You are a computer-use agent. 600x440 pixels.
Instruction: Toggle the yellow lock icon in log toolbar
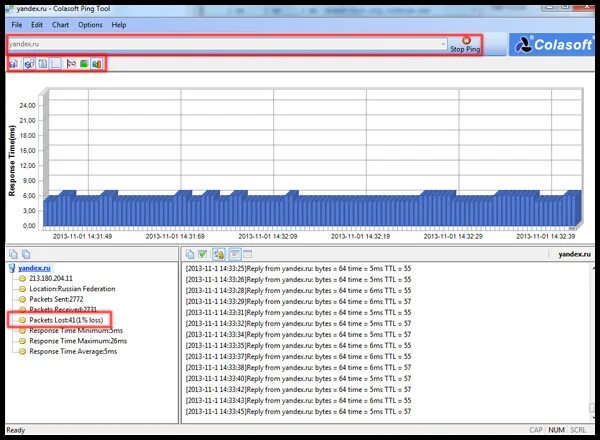click(219, 254)
